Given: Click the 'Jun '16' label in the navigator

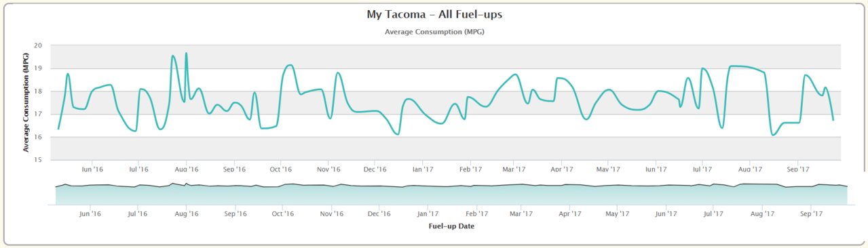Looking at the screenshot, I should click(x=90, y=213).
